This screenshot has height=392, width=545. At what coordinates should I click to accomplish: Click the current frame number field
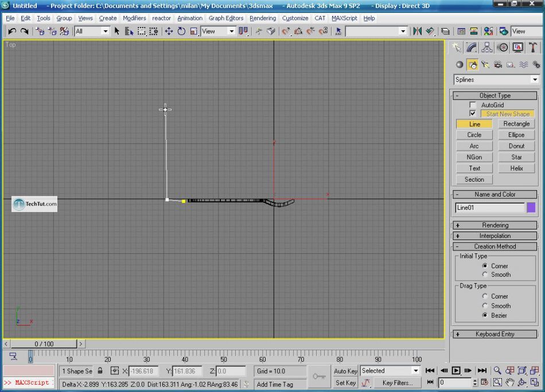[x=455, y=383]
